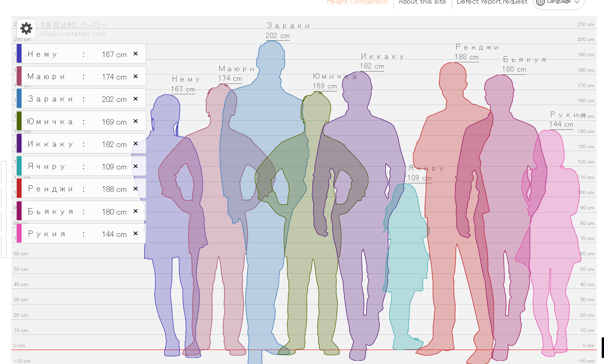Image resolution: width=604 pixels, height=364 pixels.
Task: Open the settings gear icon
Action: [x=26, y=28]
